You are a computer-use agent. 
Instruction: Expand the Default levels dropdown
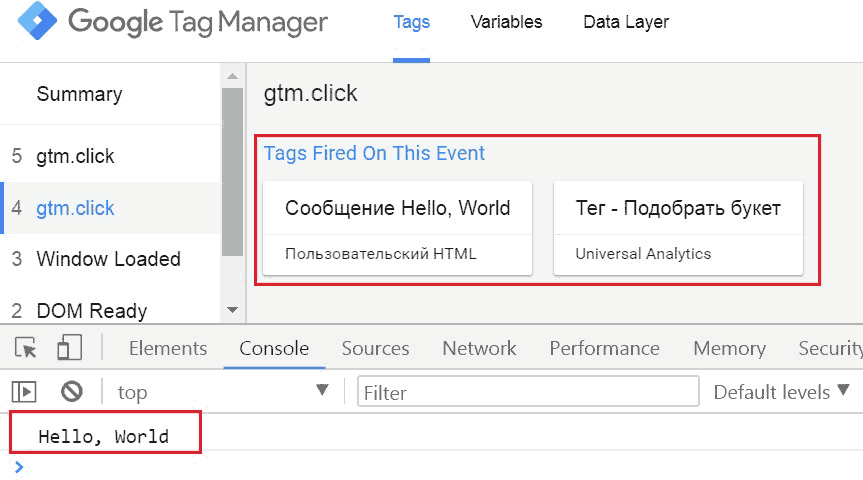pos(782,392)
